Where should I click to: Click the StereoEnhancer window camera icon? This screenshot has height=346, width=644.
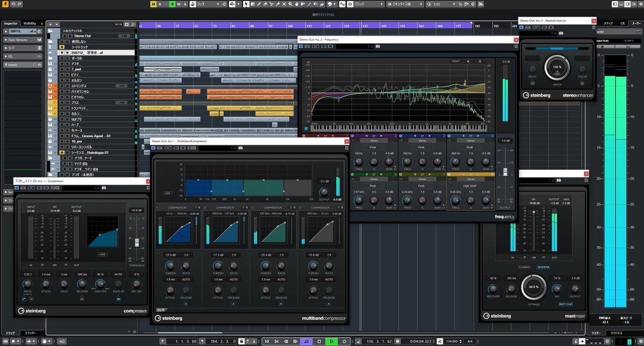[x=561, y=33]
